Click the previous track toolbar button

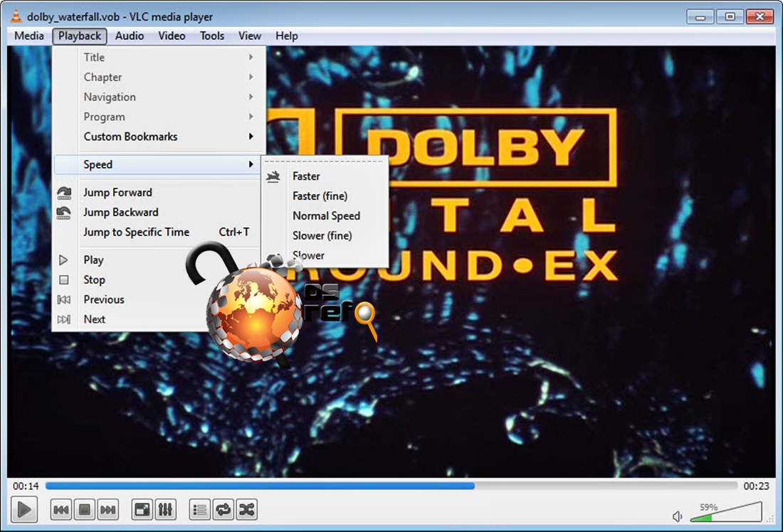(61, 509)
